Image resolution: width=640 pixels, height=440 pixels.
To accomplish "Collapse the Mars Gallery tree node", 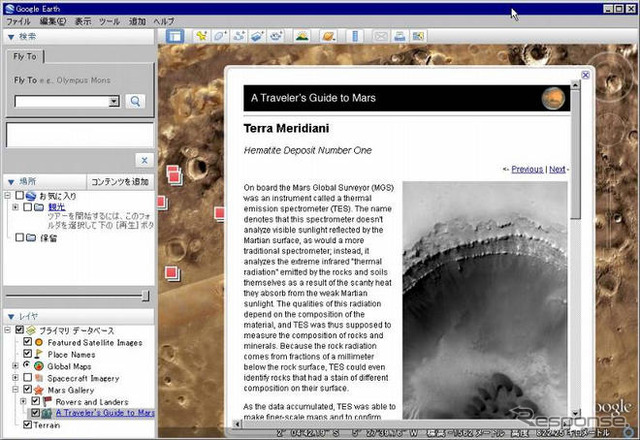I will point(15,389).
